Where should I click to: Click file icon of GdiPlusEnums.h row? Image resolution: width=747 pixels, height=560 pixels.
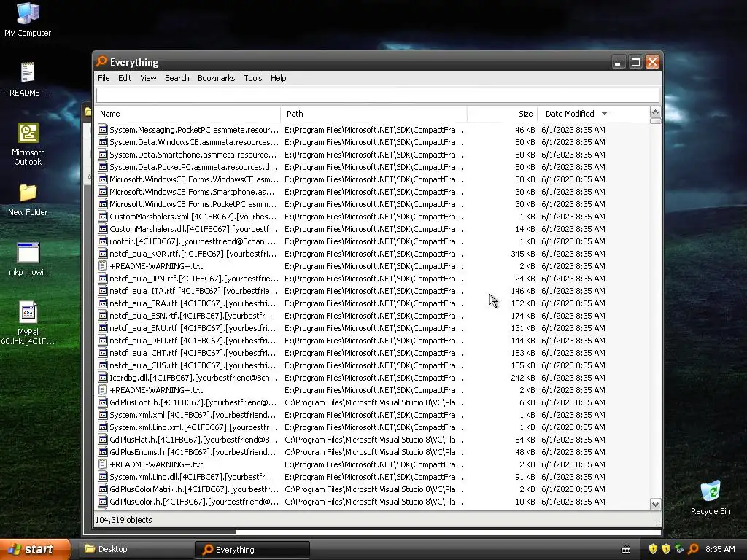(102, 451)
